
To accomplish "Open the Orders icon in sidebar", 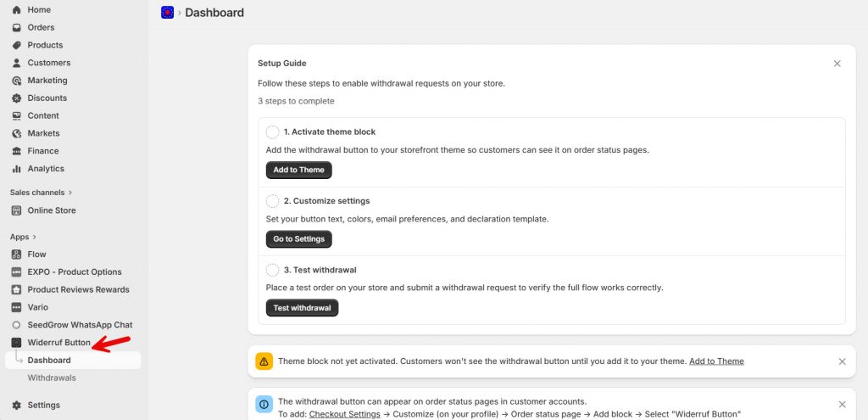I will coord(16,27).
